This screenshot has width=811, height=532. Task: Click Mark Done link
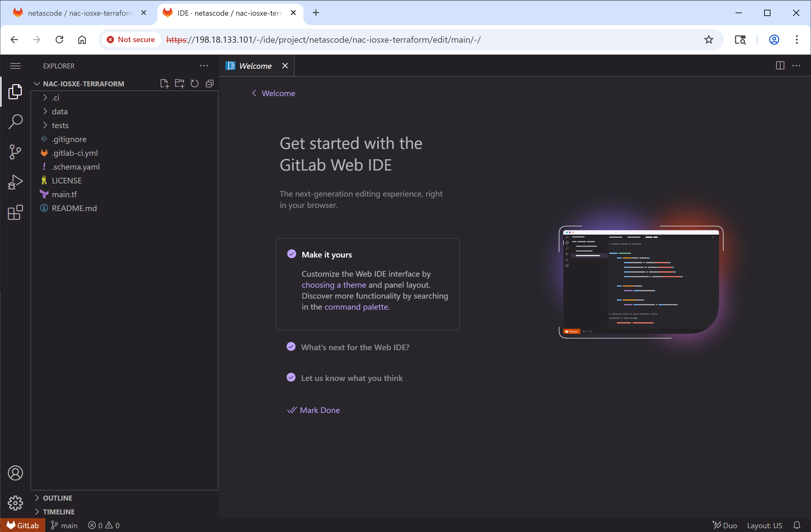pyautogui.click(x=313, y=410)
